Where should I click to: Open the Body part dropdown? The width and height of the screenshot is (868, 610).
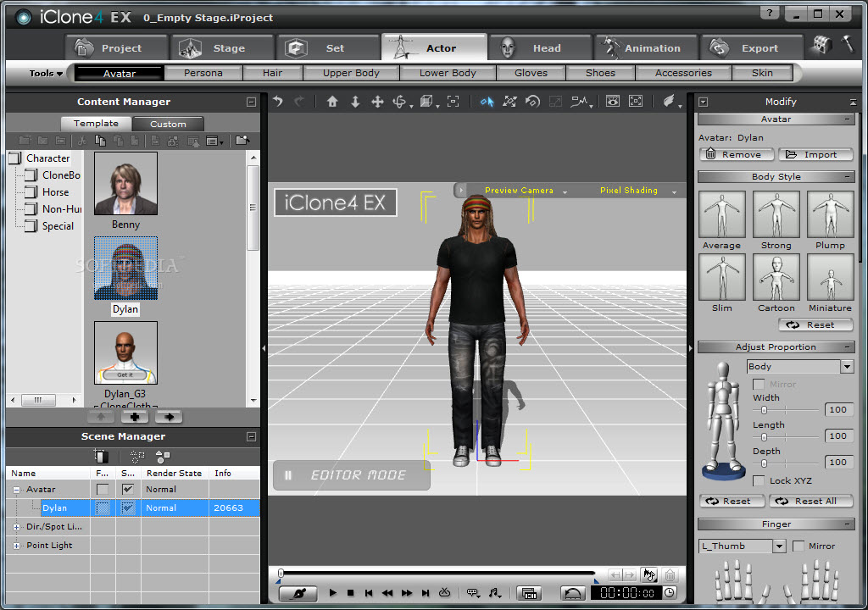click(847, 367)
